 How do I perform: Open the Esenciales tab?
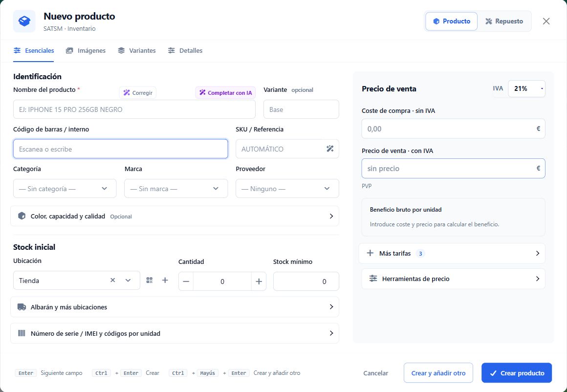(34, 51)
